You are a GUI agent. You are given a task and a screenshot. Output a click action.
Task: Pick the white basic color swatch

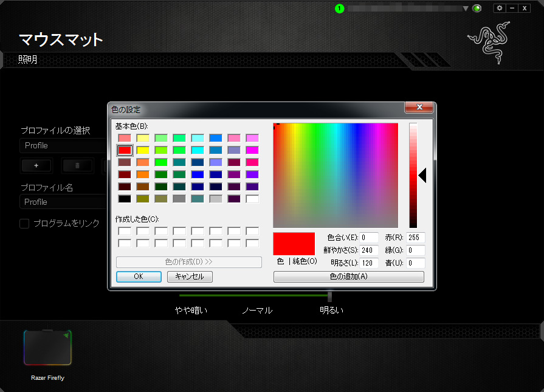pos(252,199)
